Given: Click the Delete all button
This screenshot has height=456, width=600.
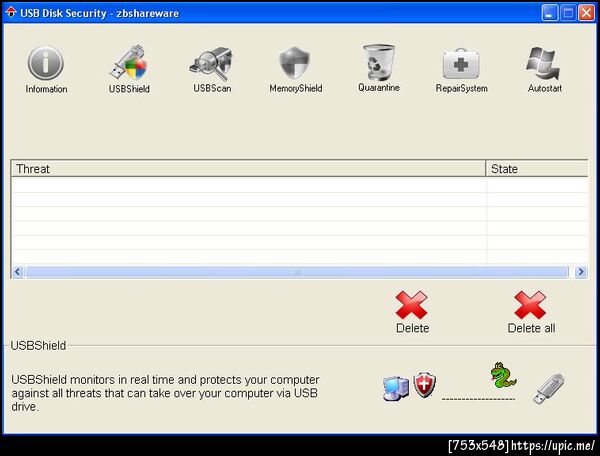Looking at the screenshot, I should (531, 312).
